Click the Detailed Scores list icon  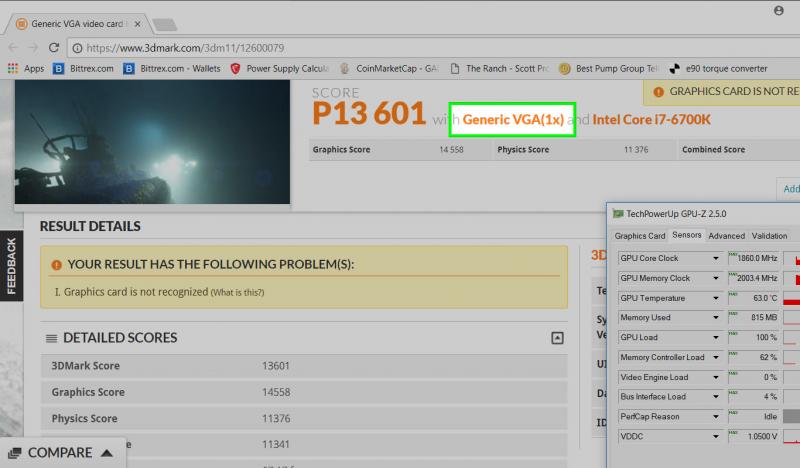click(52, 338)
